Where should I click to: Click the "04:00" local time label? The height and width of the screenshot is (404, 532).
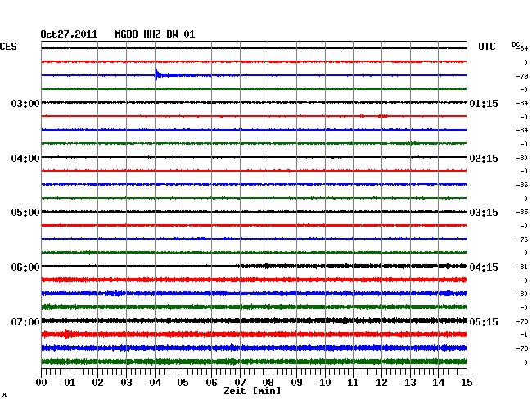(25, 159)
